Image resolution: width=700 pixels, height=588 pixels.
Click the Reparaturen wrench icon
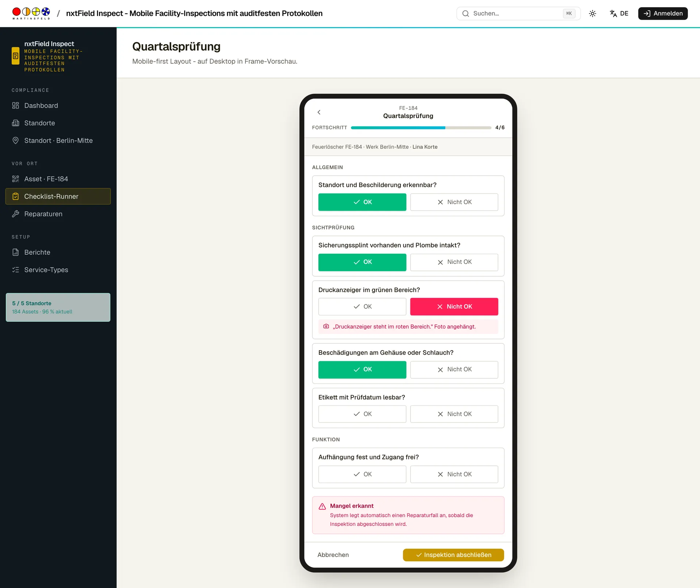point(15,214)
